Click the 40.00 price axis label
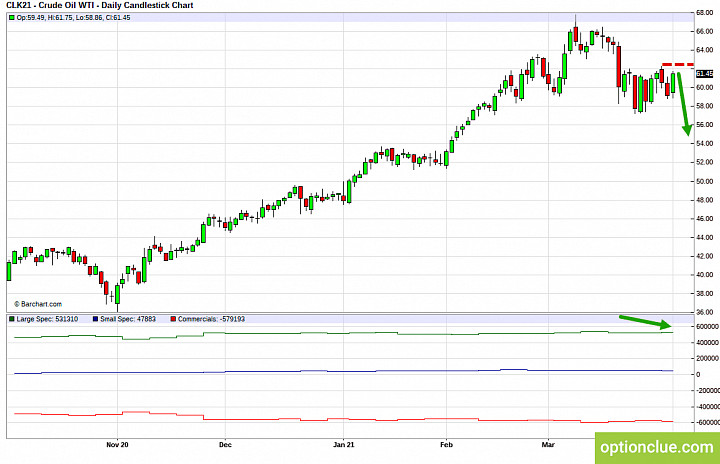The image size is (720, 464). pos(704,275)
